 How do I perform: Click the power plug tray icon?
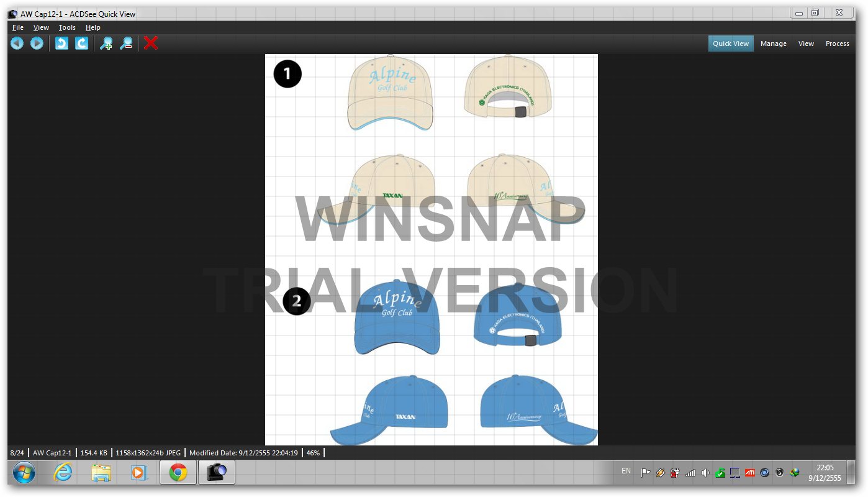pos(676,473)
